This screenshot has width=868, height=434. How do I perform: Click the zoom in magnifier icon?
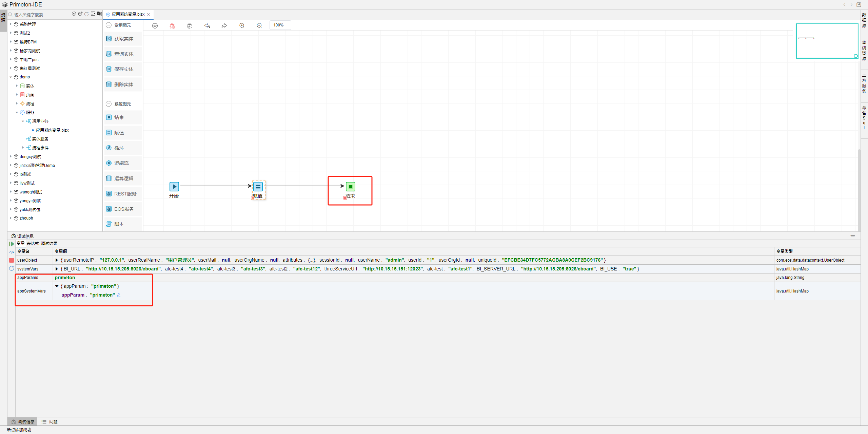[242, 26]
